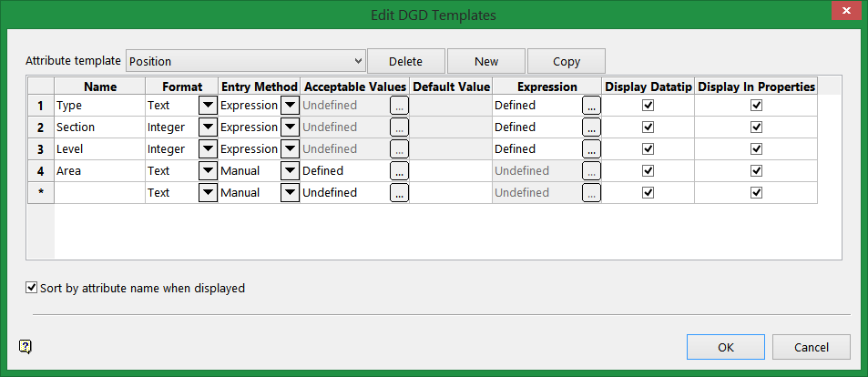
Task: Expand the Attribute template dropdown
Action: (x=357, y=61)
